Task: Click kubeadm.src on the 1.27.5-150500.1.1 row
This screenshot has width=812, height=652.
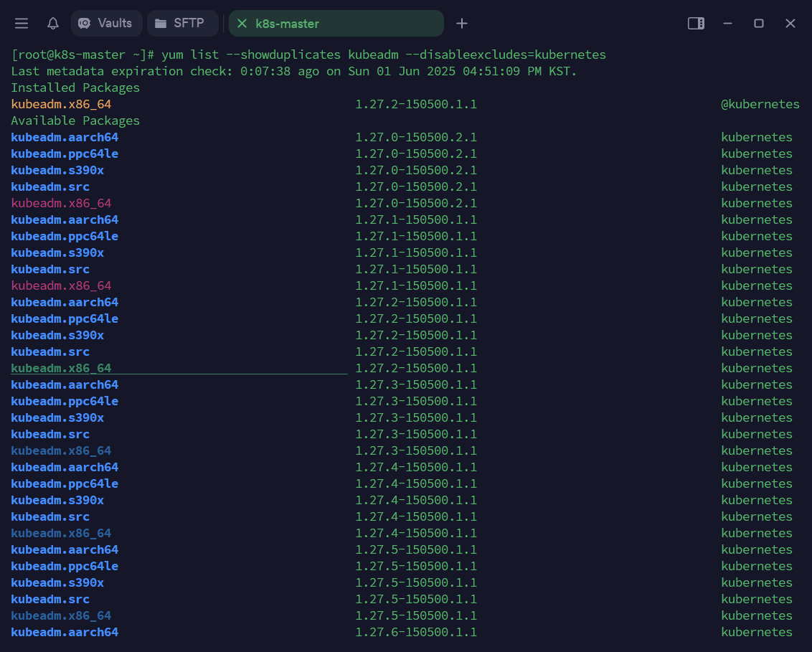Action: pos(50,599)
